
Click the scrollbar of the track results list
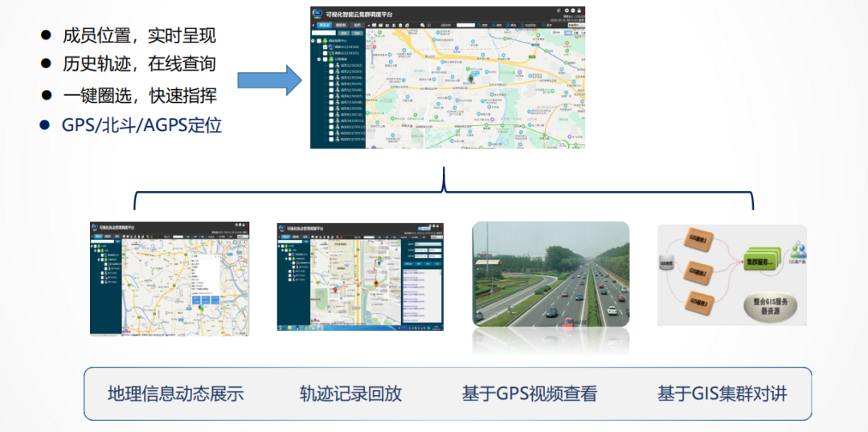point(440,296)
